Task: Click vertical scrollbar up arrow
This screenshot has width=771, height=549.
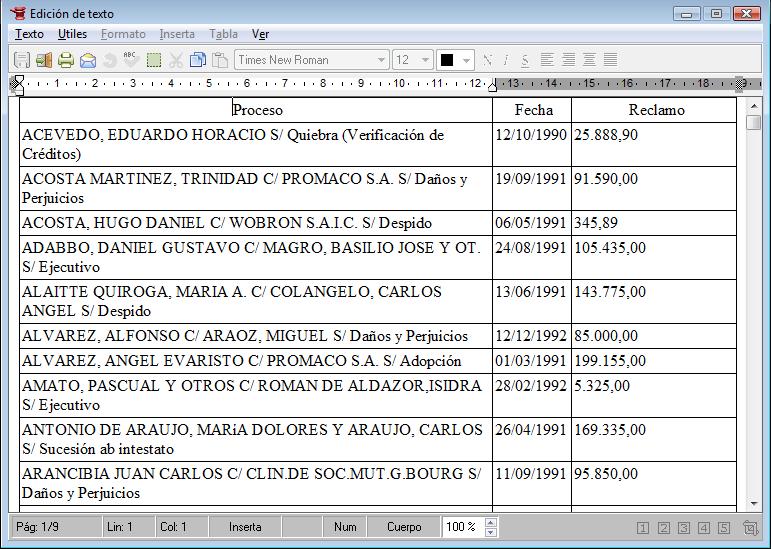Action: 753,106
